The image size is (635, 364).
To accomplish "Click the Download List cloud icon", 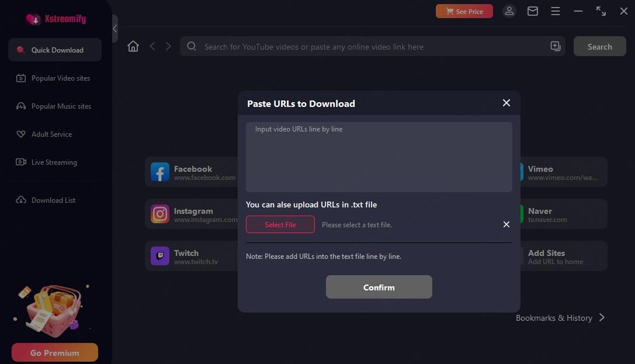I will (20, 200).
